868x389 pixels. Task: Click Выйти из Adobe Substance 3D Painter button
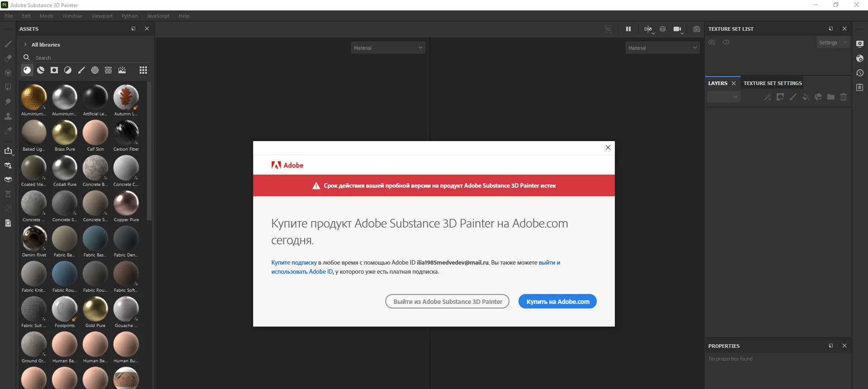coord(447,301)
